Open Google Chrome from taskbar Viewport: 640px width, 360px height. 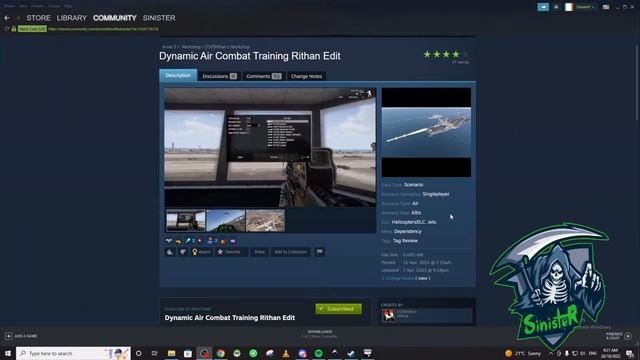(x=220, y=353)
